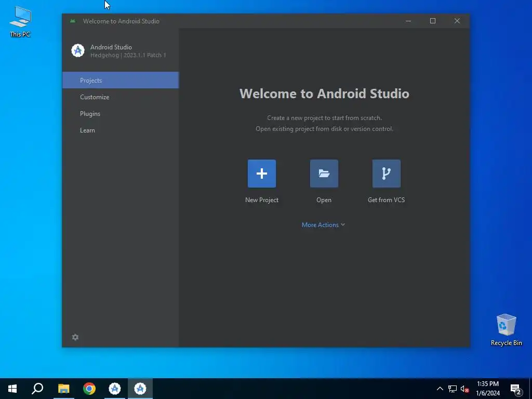Click the Open folder icon
532x399 pixels.
pyautogui.click(x=324, y=174)
